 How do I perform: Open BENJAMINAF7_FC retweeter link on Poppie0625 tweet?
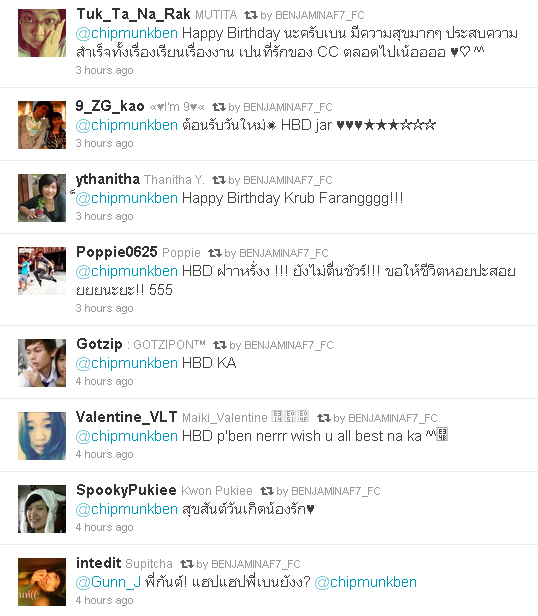(284, 253)
